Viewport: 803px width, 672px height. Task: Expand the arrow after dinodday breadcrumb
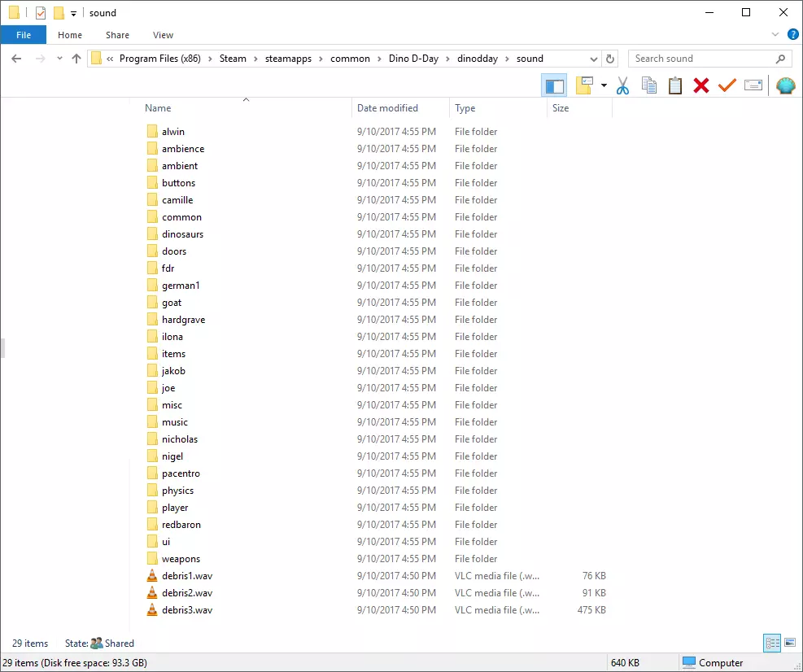[x=507, y=59]
